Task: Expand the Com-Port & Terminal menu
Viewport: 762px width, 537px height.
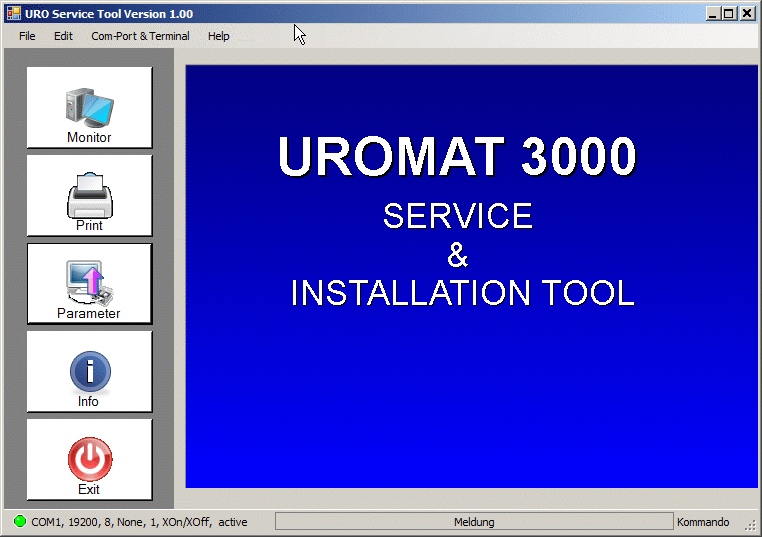Action: (140, 36)
